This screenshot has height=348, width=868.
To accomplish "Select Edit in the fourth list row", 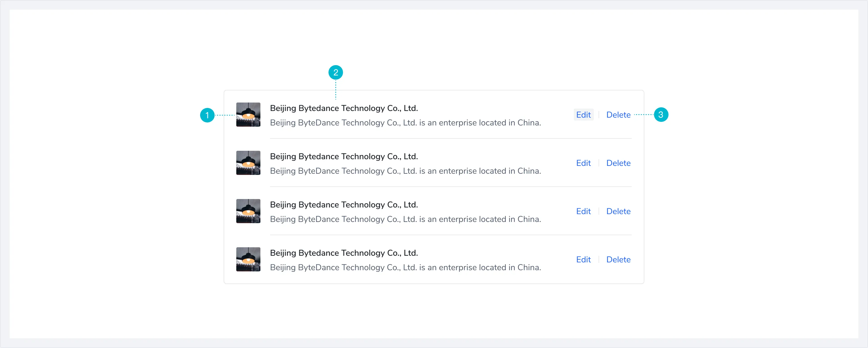I will (583, 259).
